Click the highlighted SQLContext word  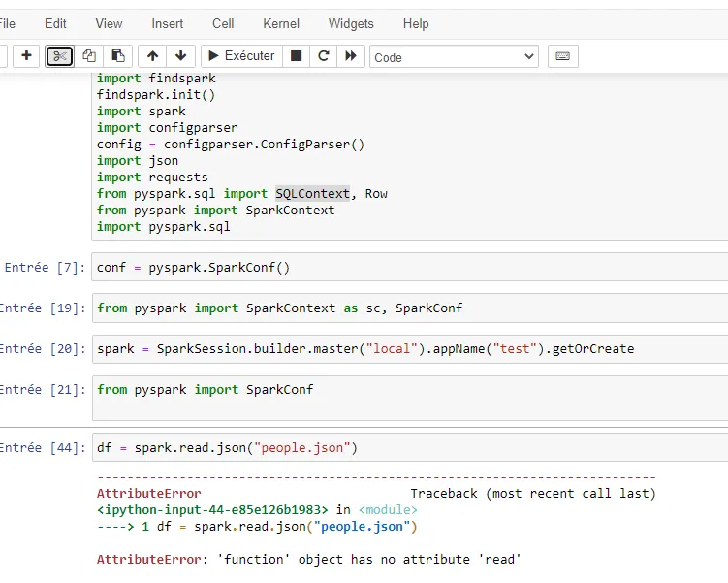coord(312,193)
